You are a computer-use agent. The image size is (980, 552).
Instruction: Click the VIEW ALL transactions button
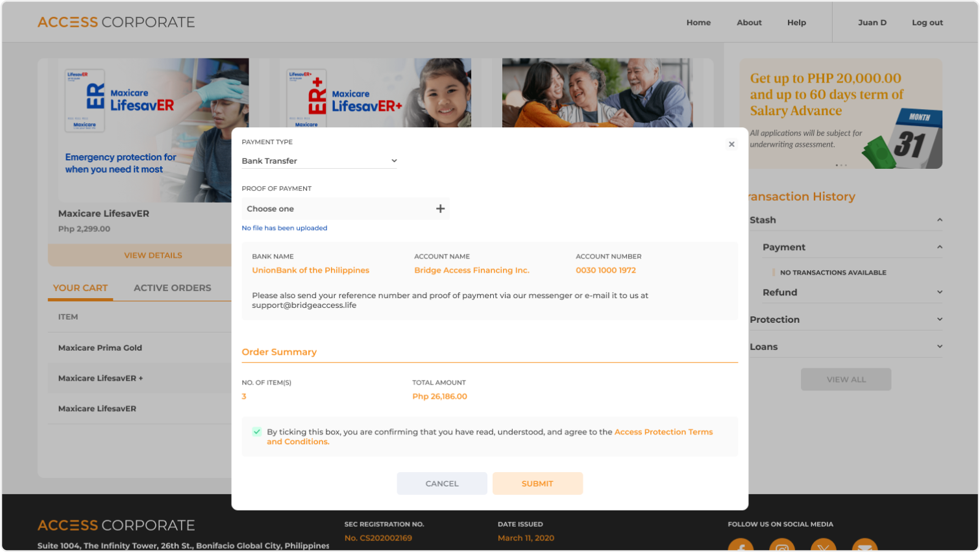pos(846,379)
